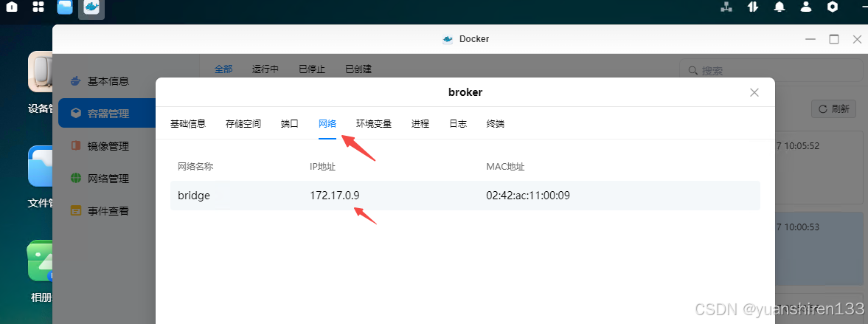Open the network topology tray icon
This screenshot has width=868, height=324.
coord(726,7)
